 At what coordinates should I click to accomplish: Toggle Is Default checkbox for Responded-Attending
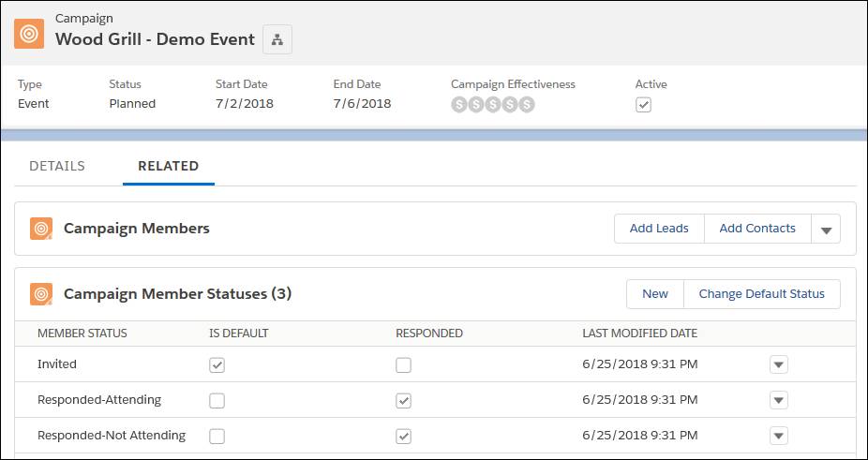(x=217, y=401)
